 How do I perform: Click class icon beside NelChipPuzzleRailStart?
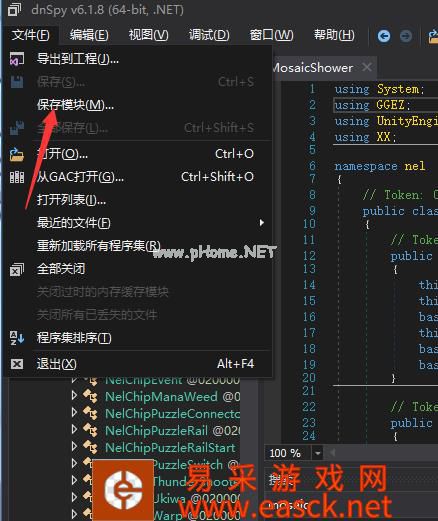click(x=91, y=447)
